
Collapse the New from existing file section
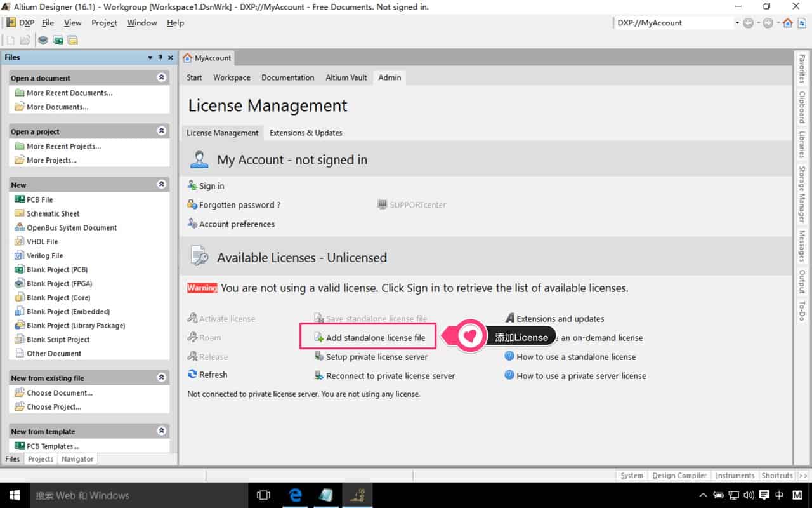point(162,377)
